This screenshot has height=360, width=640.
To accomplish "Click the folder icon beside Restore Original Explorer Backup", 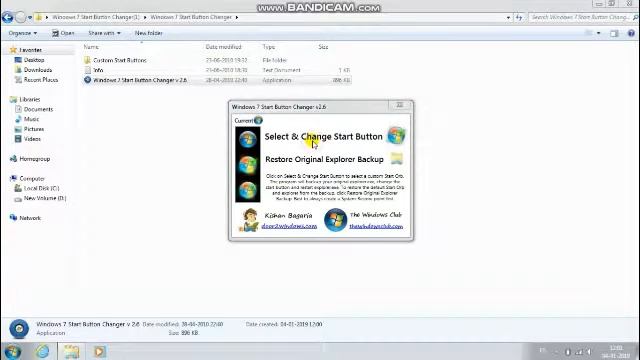I will click(396, 158).
